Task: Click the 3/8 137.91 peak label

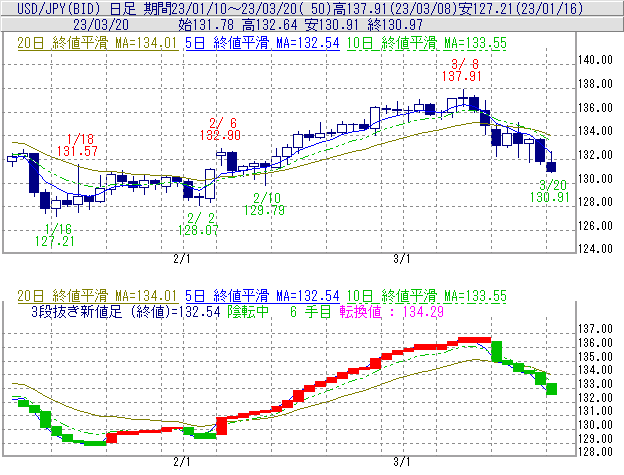Action: 462,70
